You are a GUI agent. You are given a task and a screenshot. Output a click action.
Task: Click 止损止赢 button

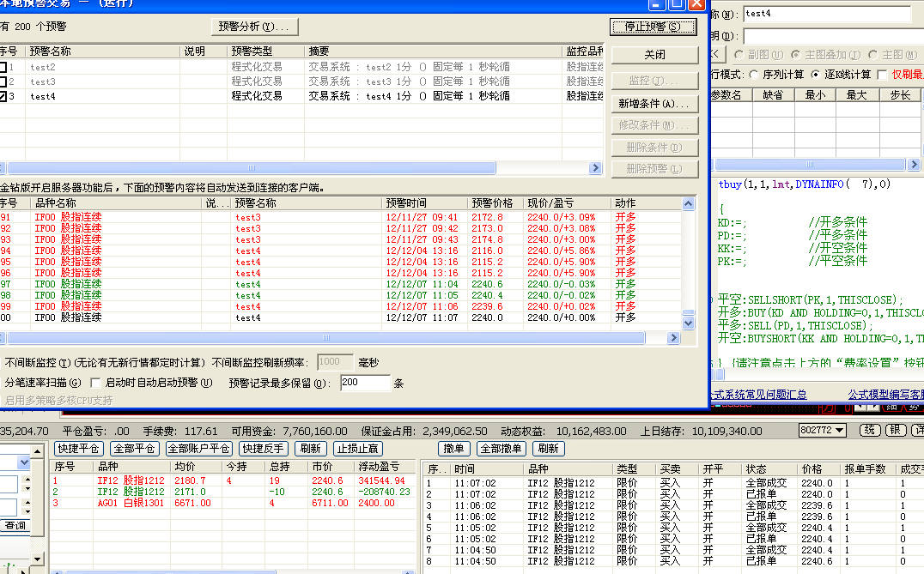(x=358, y=449)
